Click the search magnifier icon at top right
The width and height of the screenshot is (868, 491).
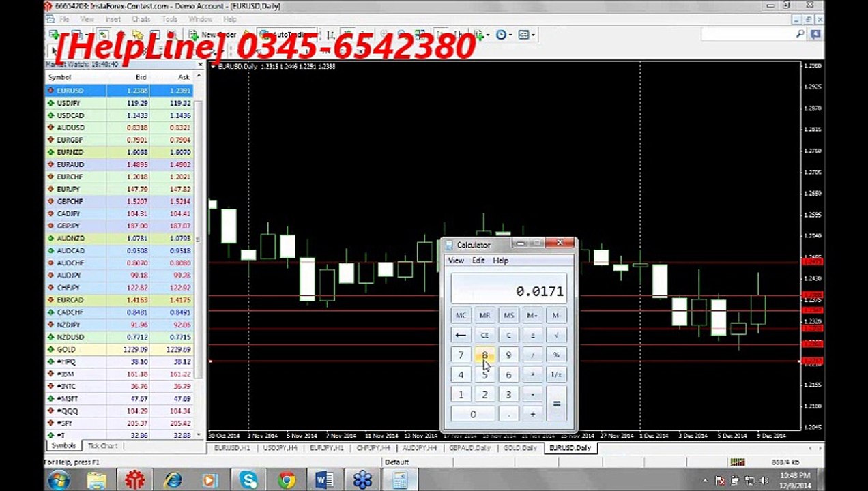800,34
